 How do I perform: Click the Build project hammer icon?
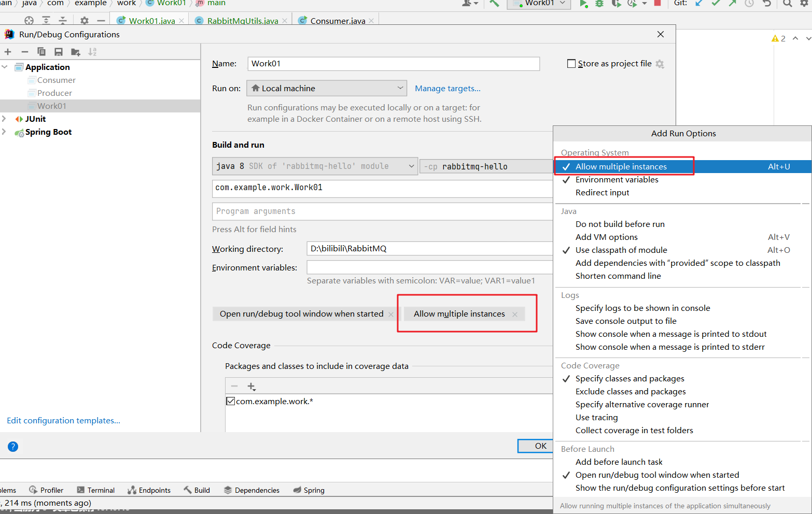coord(494,3)
